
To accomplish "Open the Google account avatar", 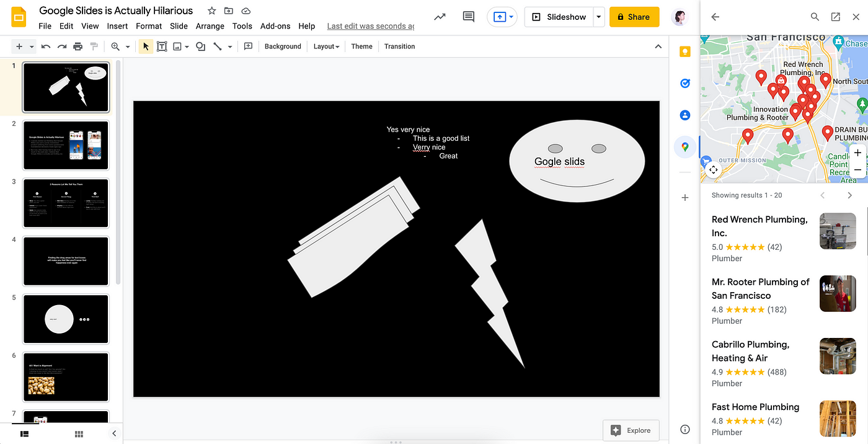I will point(680,17).
